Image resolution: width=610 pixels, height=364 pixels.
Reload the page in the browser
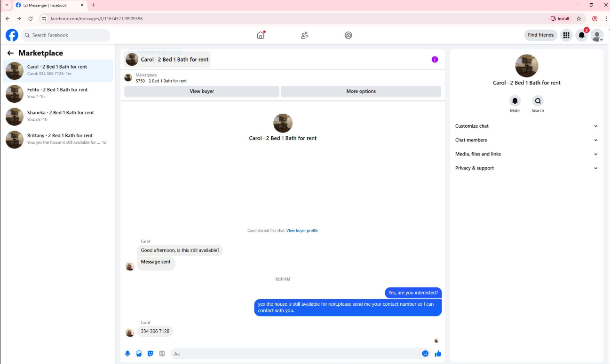point(31,19)
